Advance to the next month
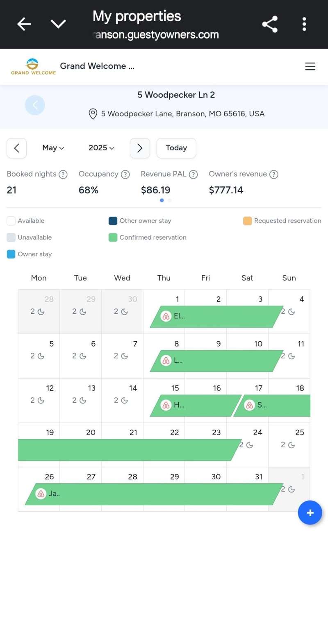 (x=140, y=148)
